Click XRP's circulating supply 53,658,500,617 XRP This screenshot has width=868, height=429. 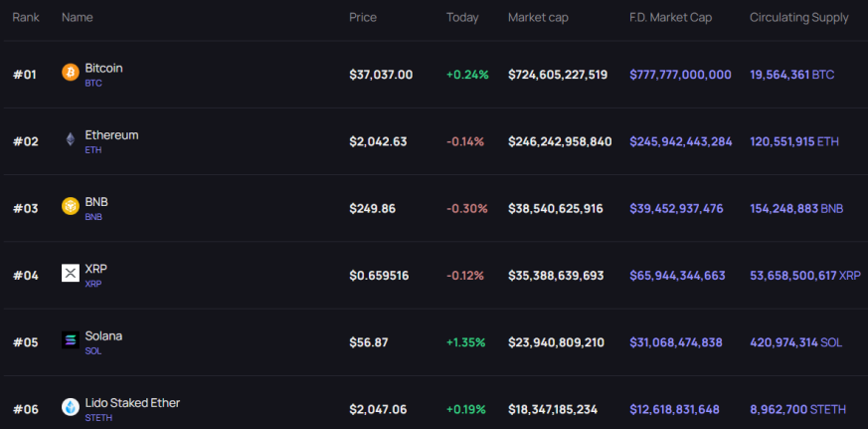pos(805,275)
